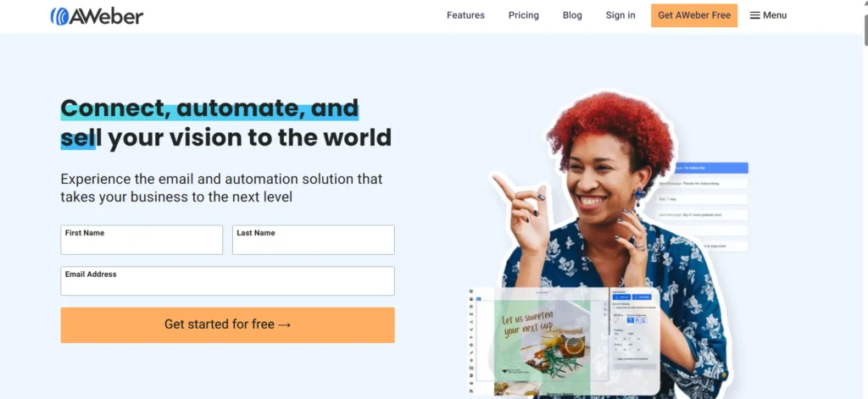868x399 pixels.
Task: Click the page's vertical scrollbar thumb
Action: (x=865, y=23)
